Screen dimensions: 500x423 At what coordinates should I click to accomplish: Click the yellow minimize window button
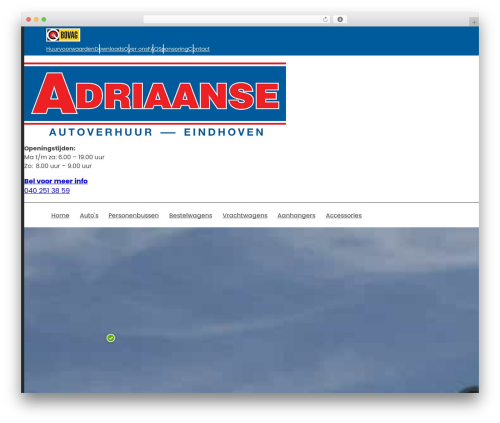click(36, 20)
